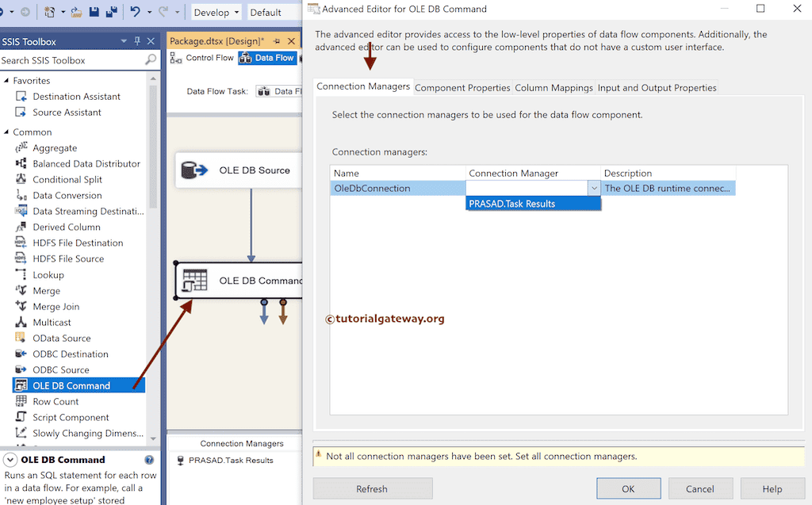Image resolution: width=812 pixels, height=505 pixels.
Task: Open the Connection Manager dropdown for OleDbConnection
Action: point(593,189)
